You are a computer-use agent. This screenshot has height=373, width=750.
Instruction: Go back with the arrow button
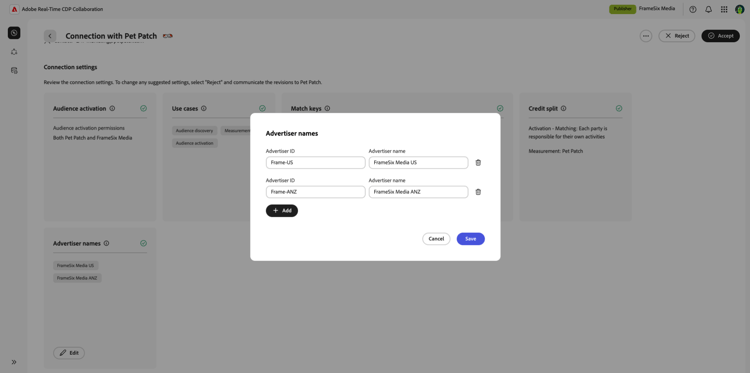coord(50,36)
